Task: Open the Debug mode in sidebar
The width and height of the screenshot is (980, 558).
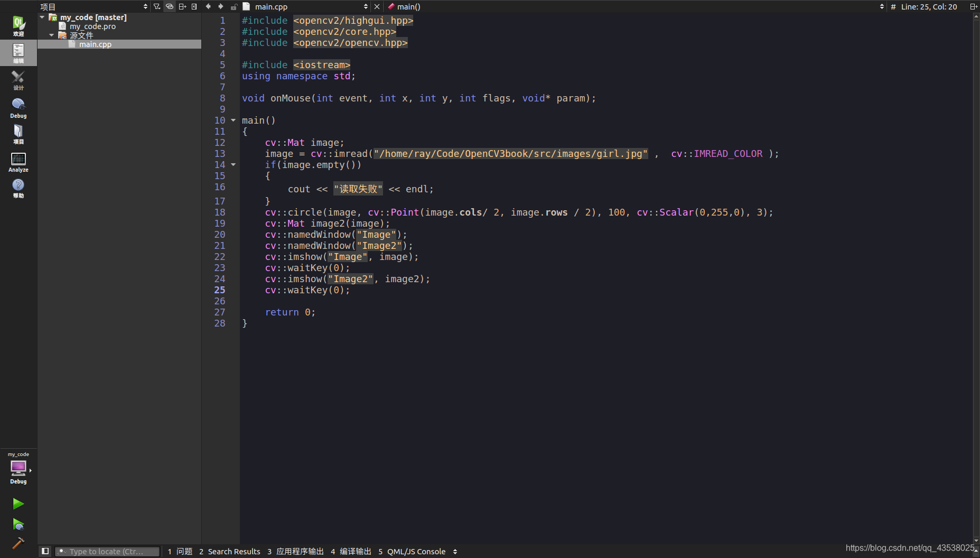Action: click(x=18, y=108)
